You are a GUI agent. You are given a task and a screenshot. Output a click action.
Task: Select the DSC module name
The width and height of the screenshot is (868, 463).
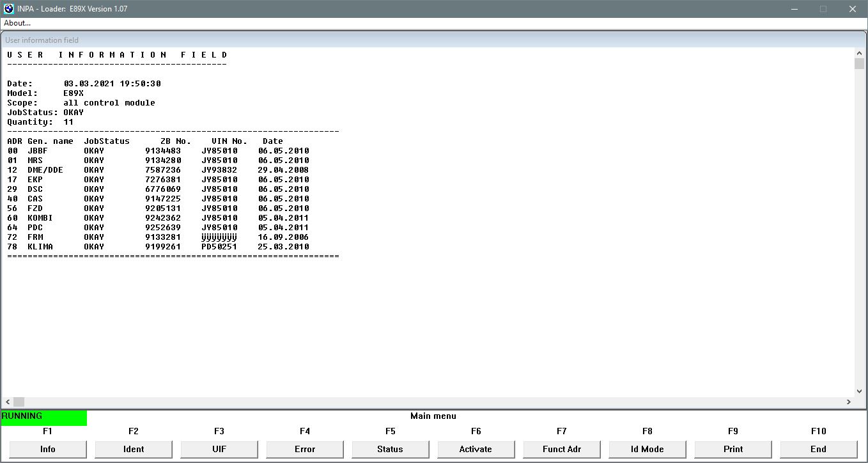[35, 189]
